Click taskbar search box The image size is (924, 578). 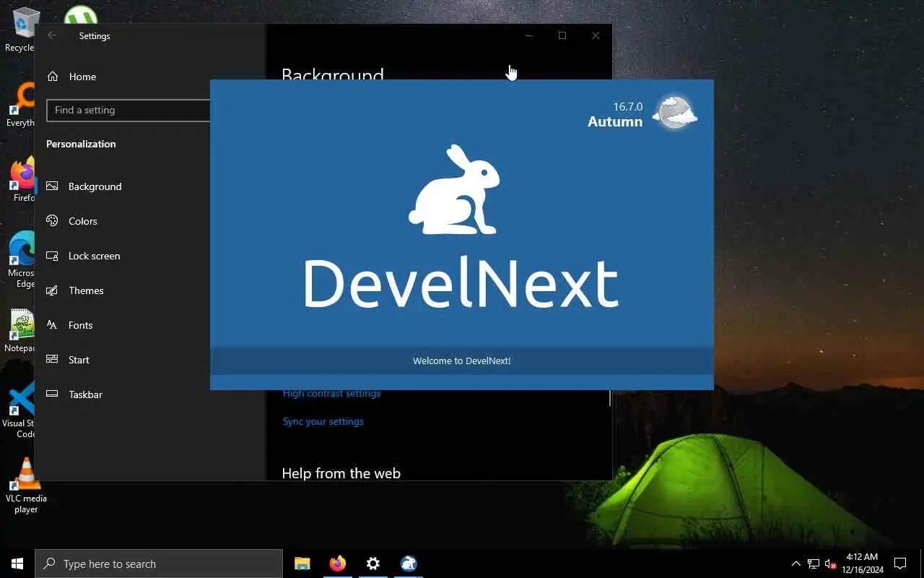click(159, 564)
